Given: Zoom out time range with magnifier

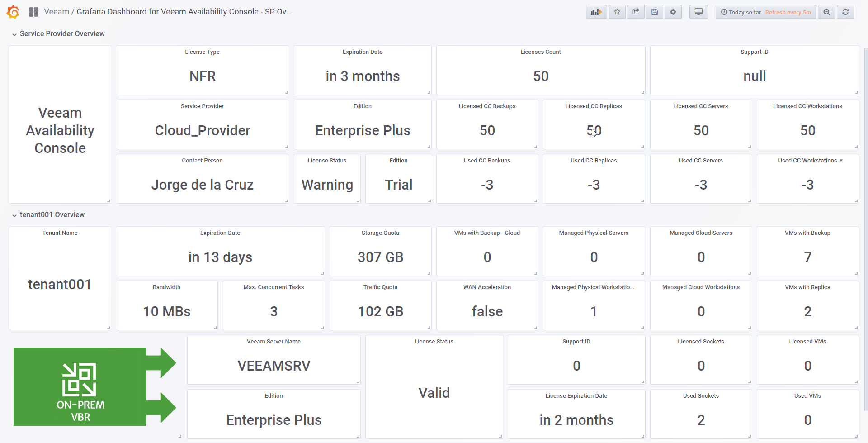Looking at the screenshot, I should 827,12.
